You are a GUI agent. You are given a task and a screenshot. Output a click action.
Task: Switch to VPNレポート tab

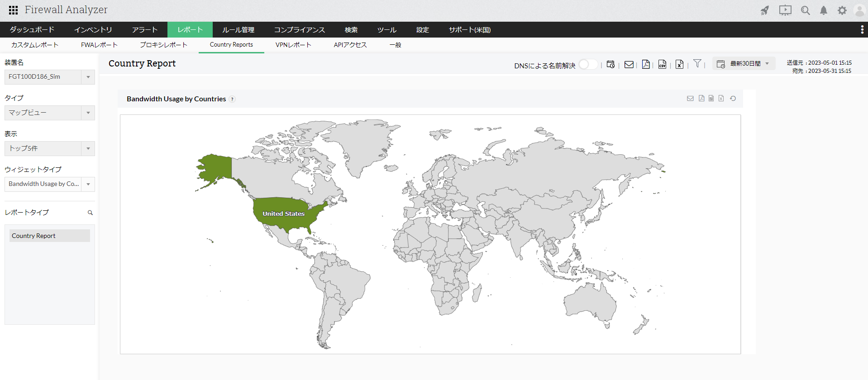(x=293, y=45)
